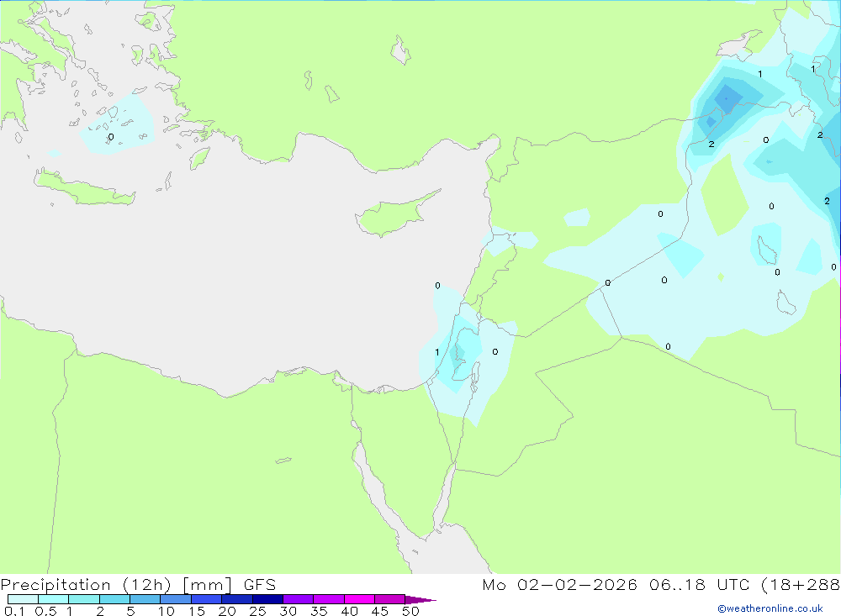Pick the 10–15 mm legend color swatch

coord(176,599)
